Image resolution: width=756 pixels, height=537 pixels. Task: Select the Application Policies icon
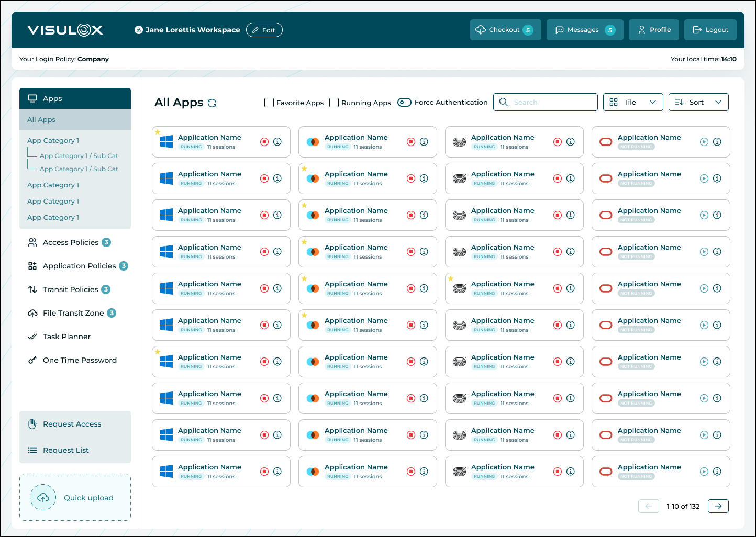(x=32, y=265)
